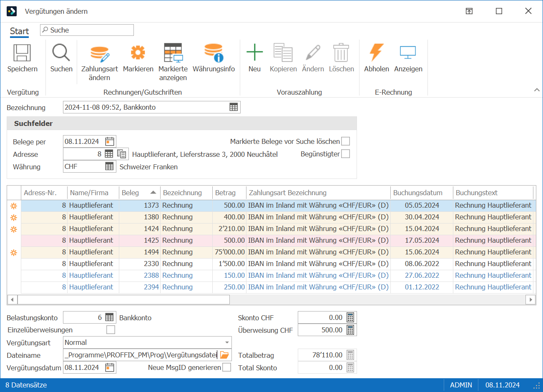
Task: Open the Belastungskonto lookup table icon
Action: (109, 317)
